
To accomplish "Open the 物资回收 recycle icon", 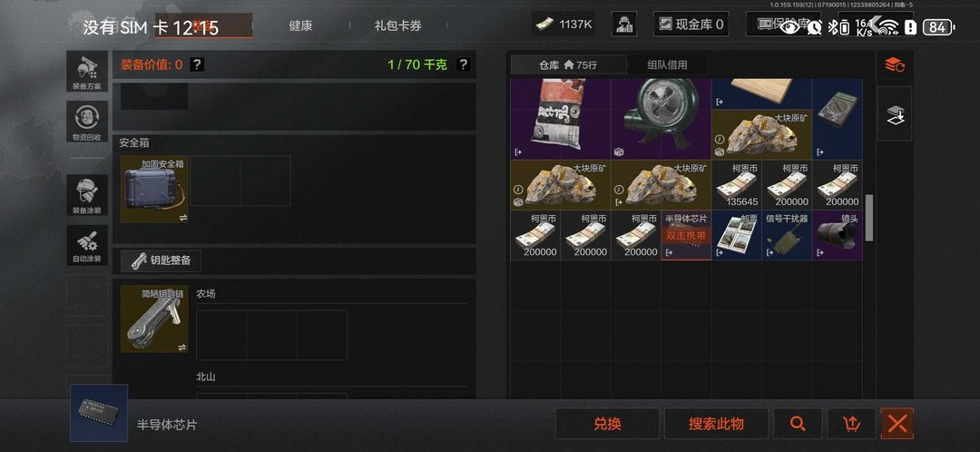I will (87, 122).
